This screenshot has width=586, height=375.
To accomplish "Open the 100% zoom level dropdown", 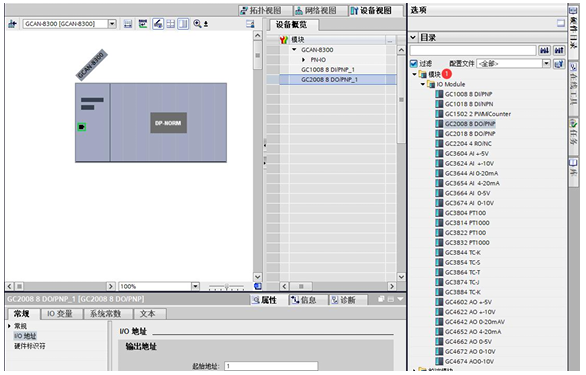I will click(195, 286).
